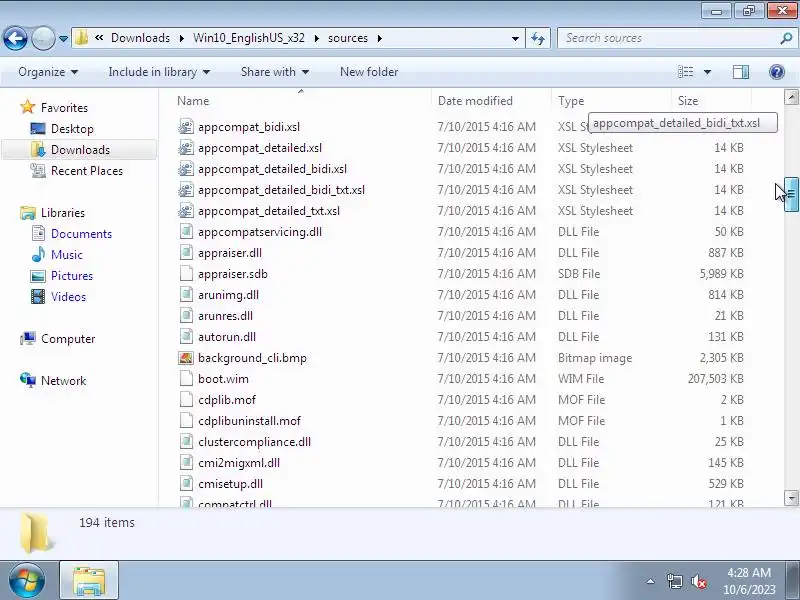Select boot.wim file icon
Screen dimensions: 800x600
click(186, 379)
